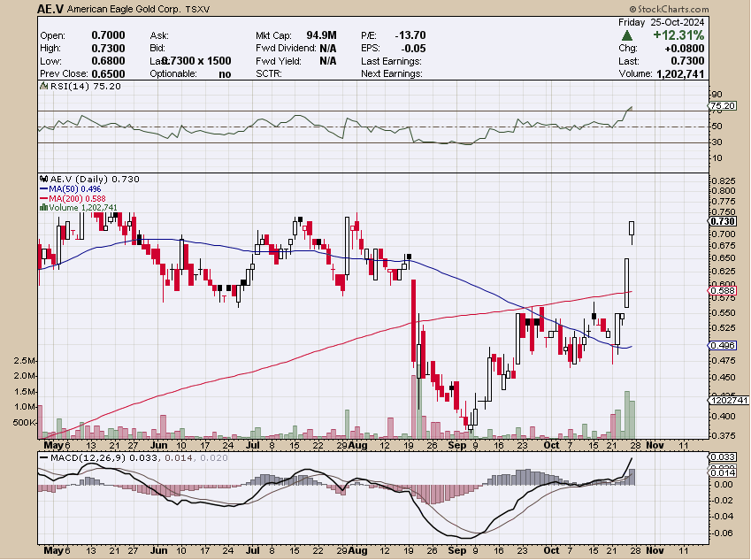Click the RSI(14) 75.20 panel label
Viewport: 751px width, 560px height.
coord(85,86)
